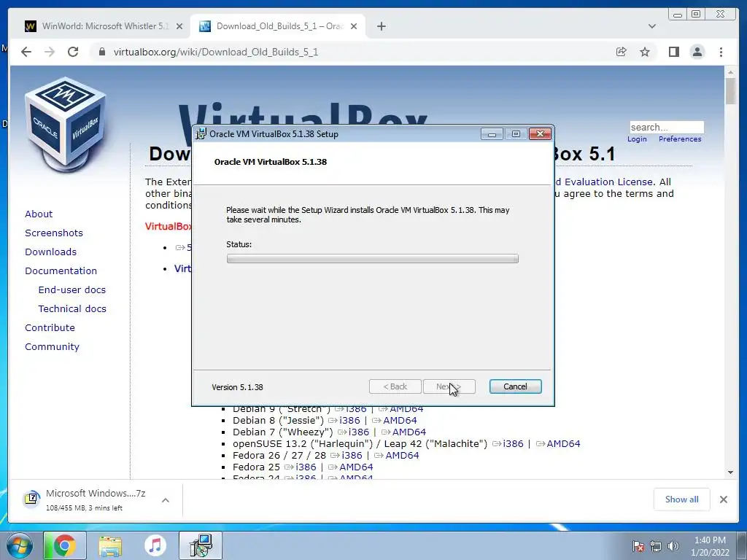Screen dimensions: 747x560
Task: Switch to the WinWorld Microsoft Whistler tab
Action: pos(104,26)
